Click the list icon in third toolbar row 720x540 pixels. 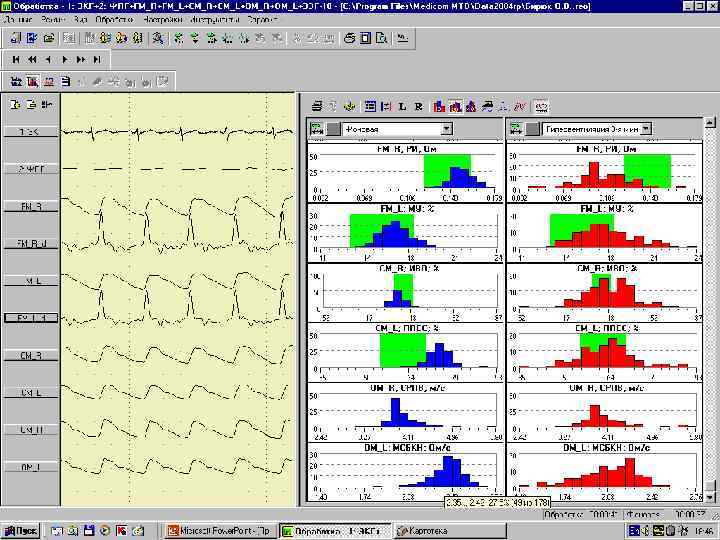pos(66,82)
